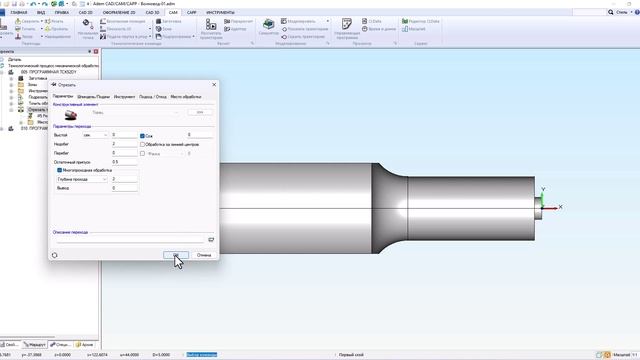
Task: Open the Адаптер option
Action: tap(235, 29)
